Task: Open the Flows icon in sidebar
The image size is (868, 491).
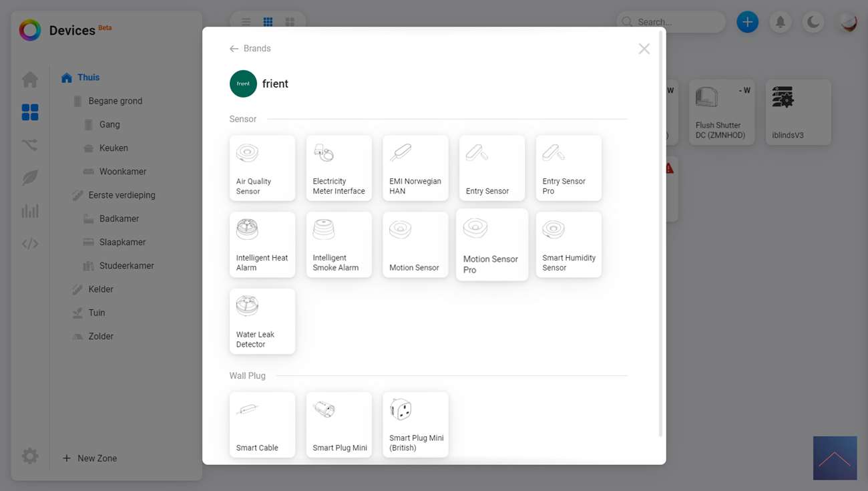Action: (30, 145)
